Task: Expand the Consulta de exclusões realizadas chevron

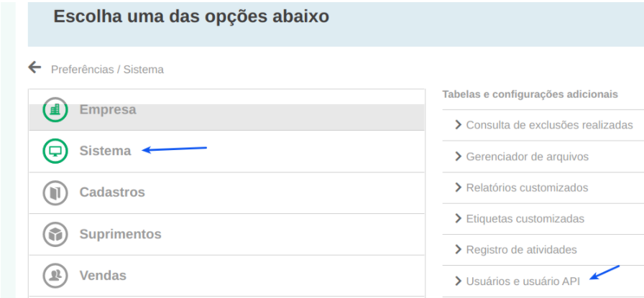Action: 458,125
